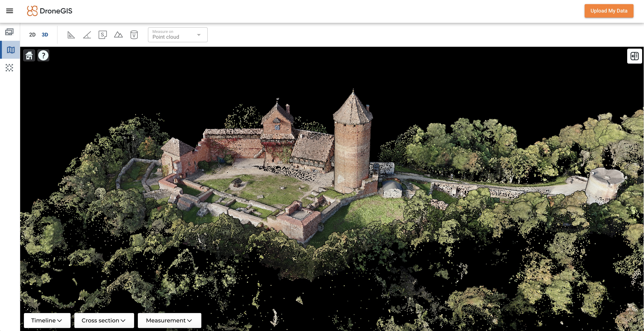This screenshot has width=644, height=331.
Task: Expand the Measurement panel
Action: click(169, 320)
